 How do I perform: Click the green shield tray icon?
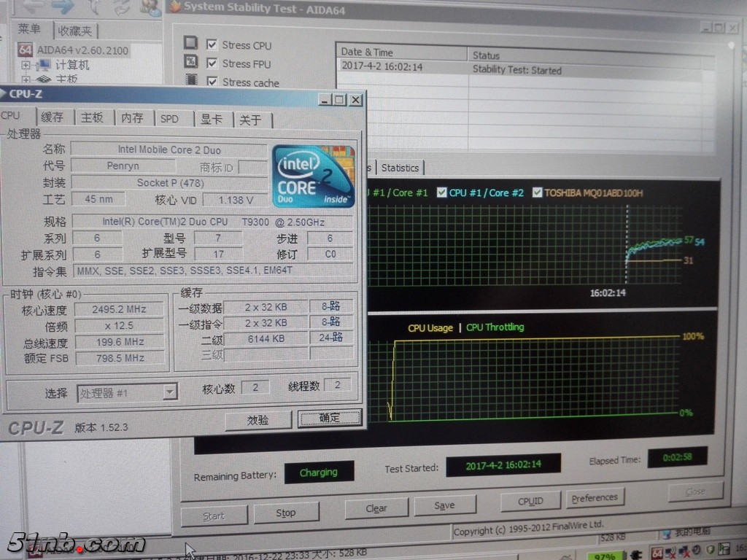coord(711,549)
